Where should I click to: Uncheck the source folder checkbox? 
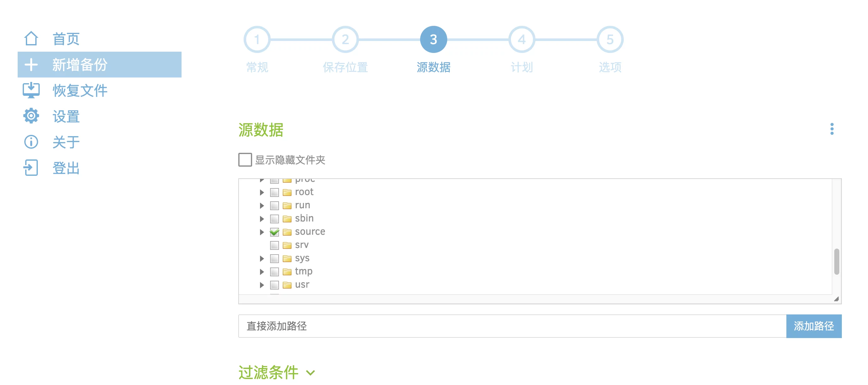pos(274,232)
